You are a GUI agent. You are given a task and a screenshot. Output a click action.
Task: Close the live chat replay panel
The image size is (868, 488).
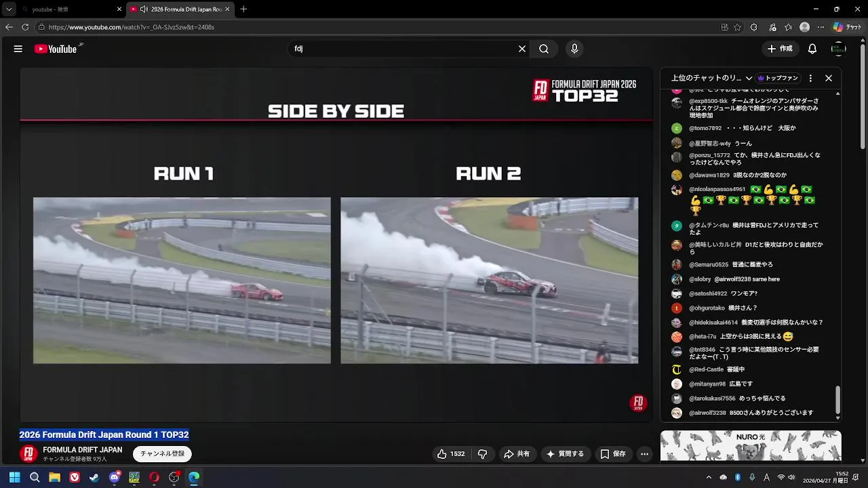coord(829,78)
